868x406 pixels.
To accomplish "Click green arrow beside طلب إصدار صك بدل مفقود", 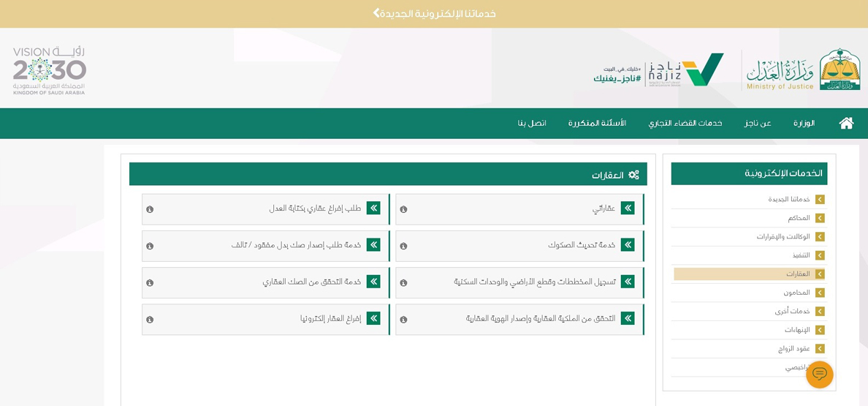I will 373,245.
